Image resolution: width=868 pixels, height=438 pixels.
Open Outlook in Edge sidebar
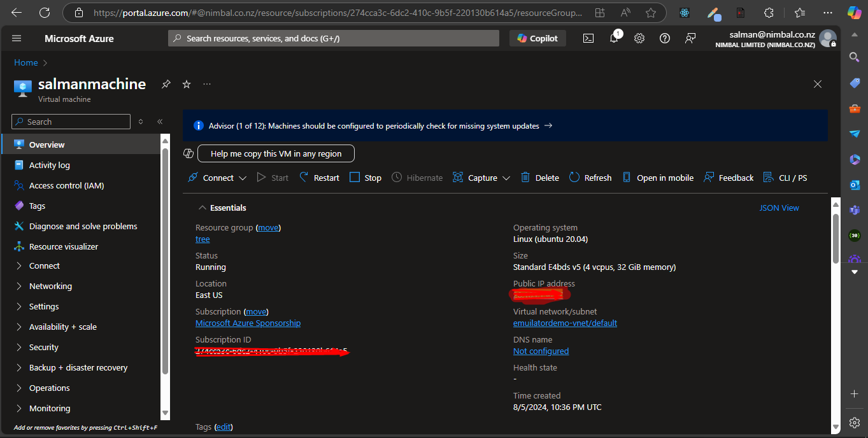click(x=855, y=185)
